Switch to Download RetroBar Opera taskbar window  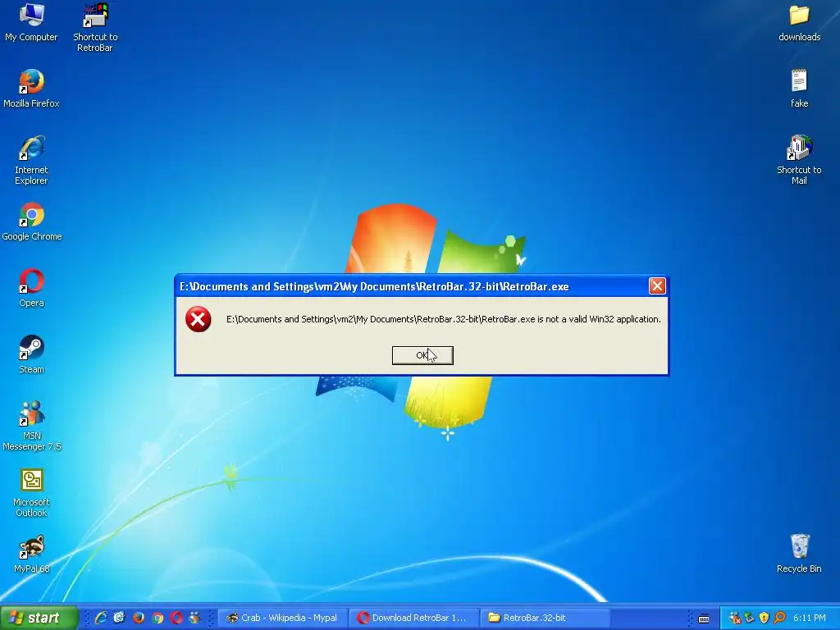(x=413, y=618)
